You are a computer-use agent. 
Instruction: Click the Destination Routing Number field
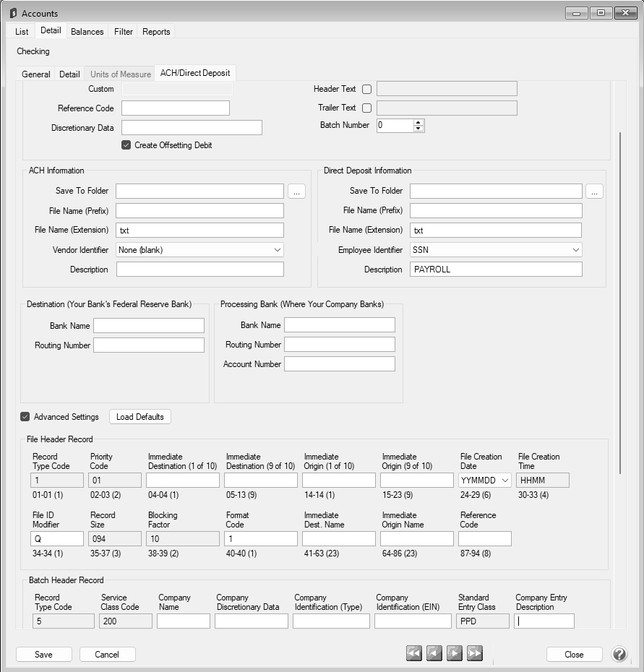[149, 345]
